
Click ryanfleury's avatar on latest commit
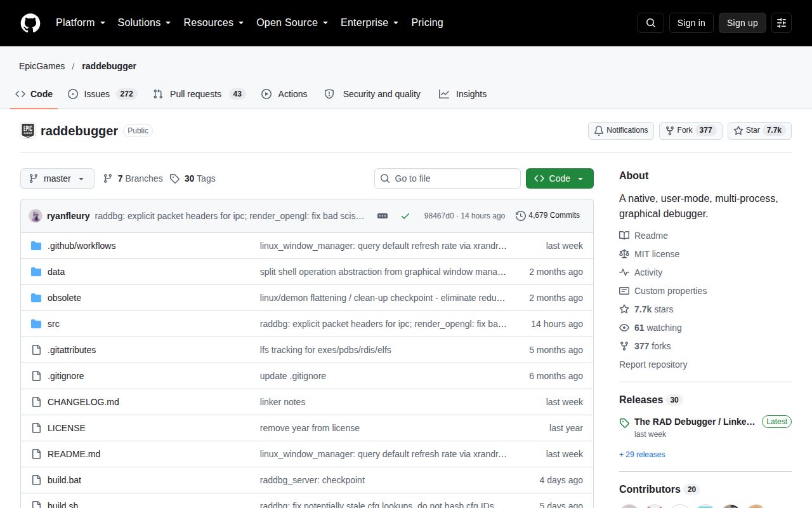coord(36,216)
